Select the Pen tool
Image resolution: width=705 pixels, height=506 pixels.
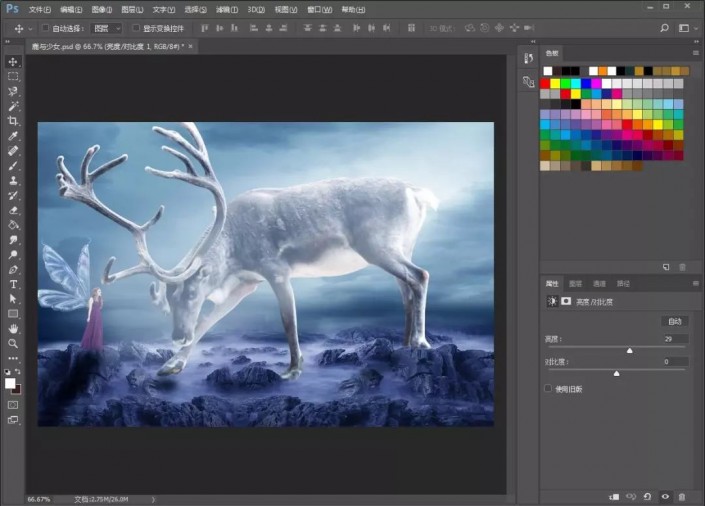[x=13, y=269]
